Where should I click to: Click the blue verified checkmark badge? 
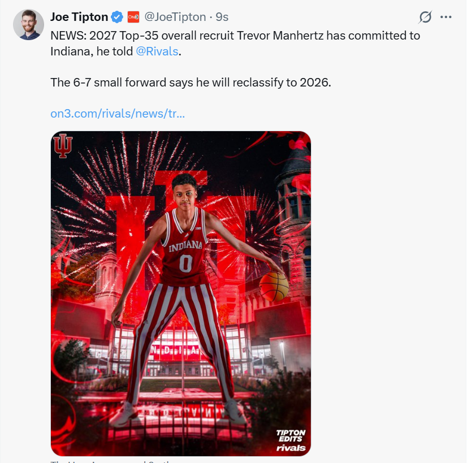coord(117,17)
